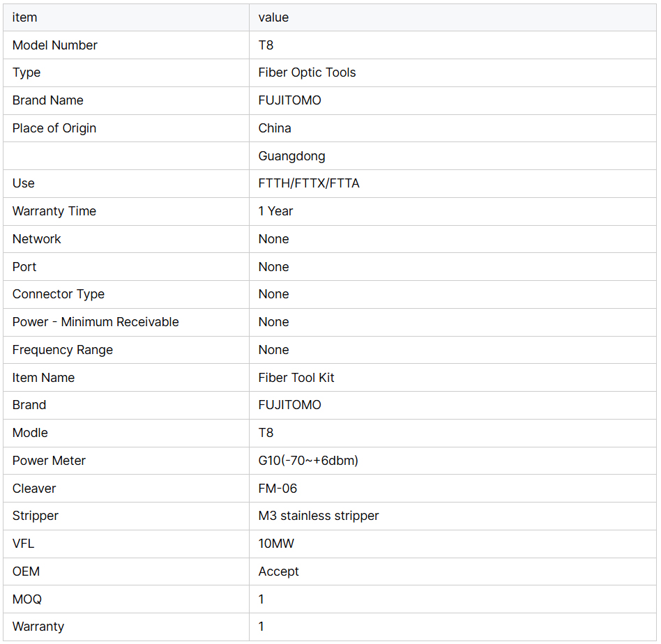
Task: Select the '10MW' VFL value
Action: pyautogui.click(x=276, y=544)
